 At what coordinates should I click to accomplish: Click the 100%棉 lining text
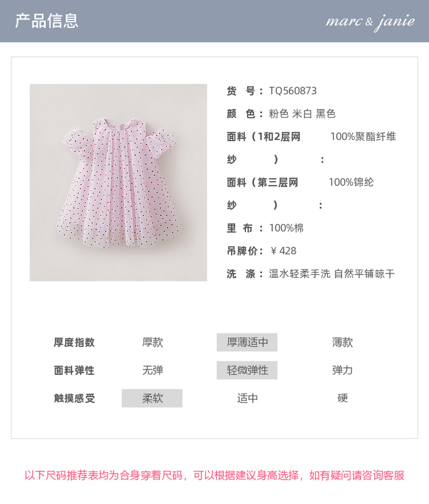pyautogui.click(x=286, y=228)
